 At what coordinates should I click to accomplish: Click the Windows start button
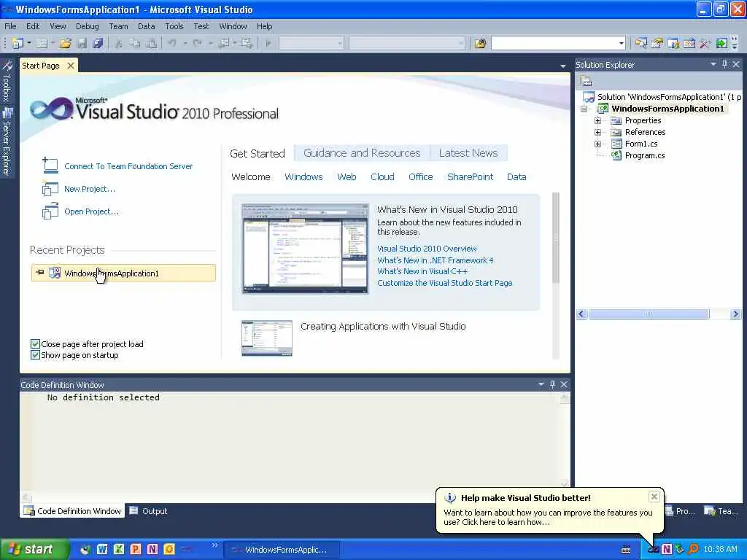(34, 549)
